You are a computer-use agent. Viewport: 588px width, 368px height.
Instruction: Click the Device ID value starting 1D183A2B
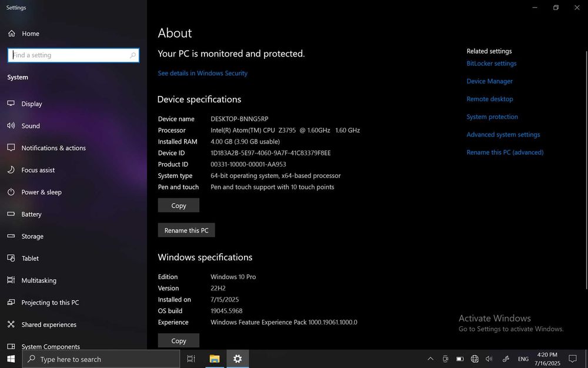(270, 153)
